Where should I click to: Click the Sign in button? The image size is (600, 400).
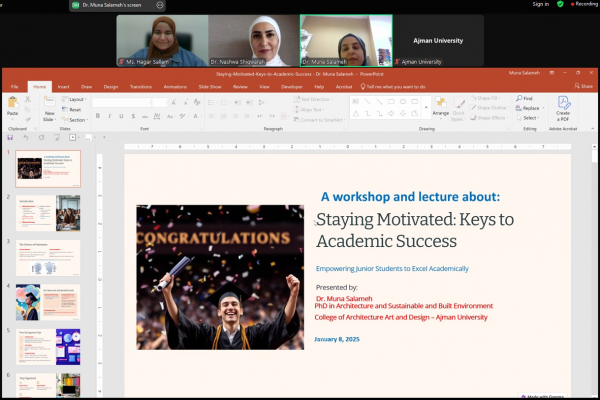point(540,4)
